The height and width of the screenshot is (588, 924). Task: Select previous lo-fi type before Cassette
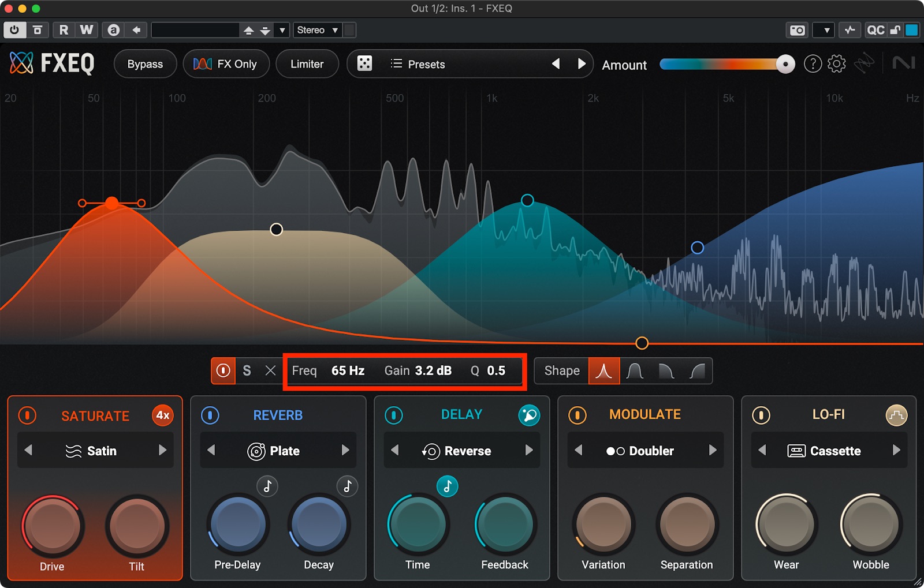point(762,450)
